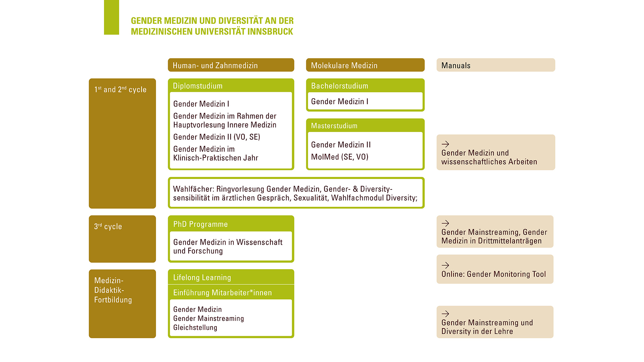
Task: Click the '3rd cycle' block
Action: click(x=122, y=239)
